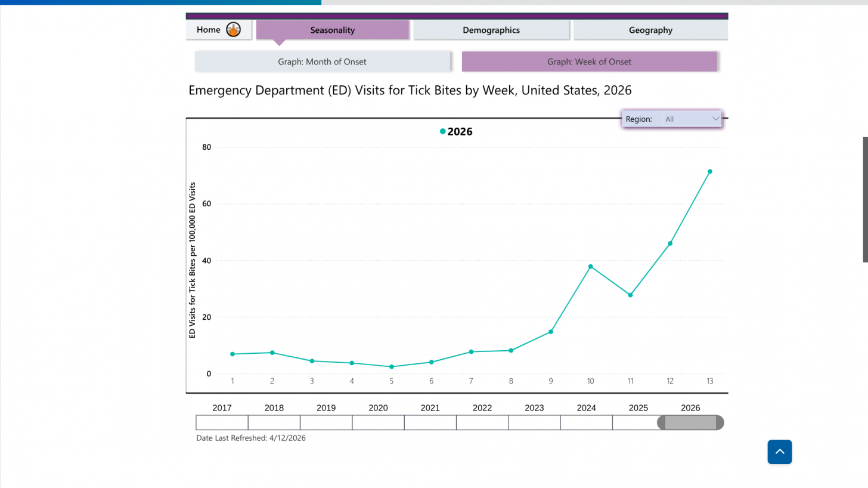Click the scroll-to-top arrow button

(779, 452)
